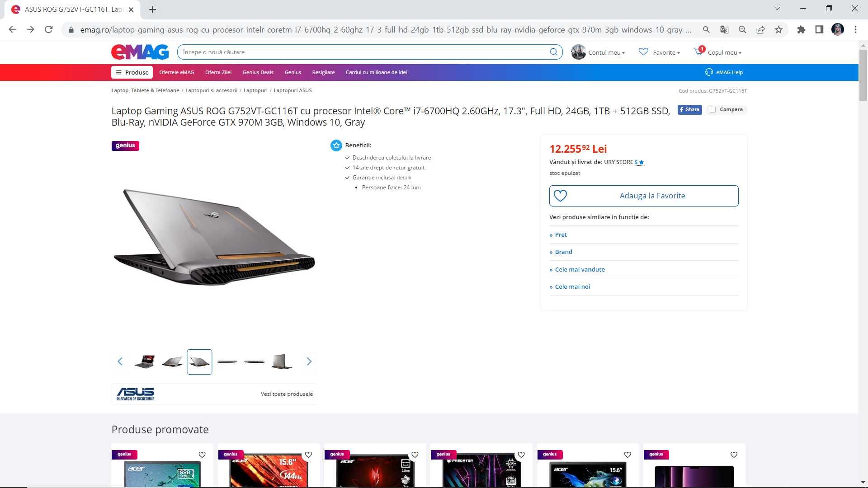Click in the eMAG search input field
This screenshot has width=868, height=488.
point(362,52)
